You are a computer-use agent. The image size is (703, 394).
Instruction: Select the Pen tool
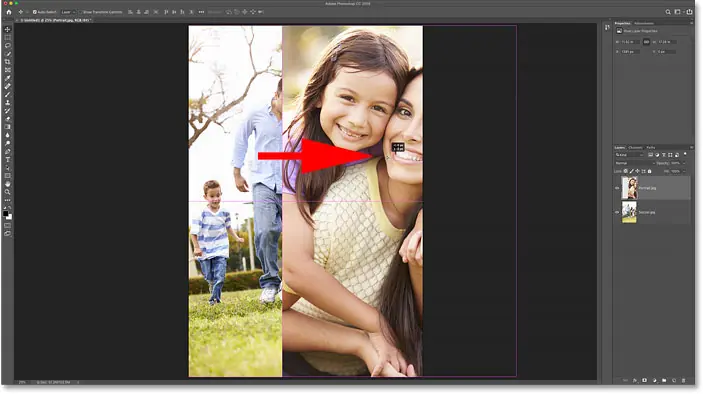8,152
